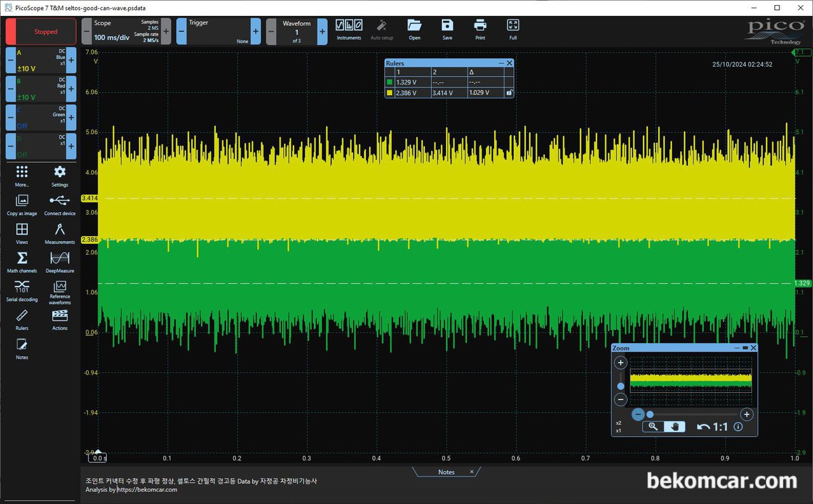Increase Channel A input range
Image resolution: width=813 pixels, height=504 pixels.
click(x=71, y=60)
